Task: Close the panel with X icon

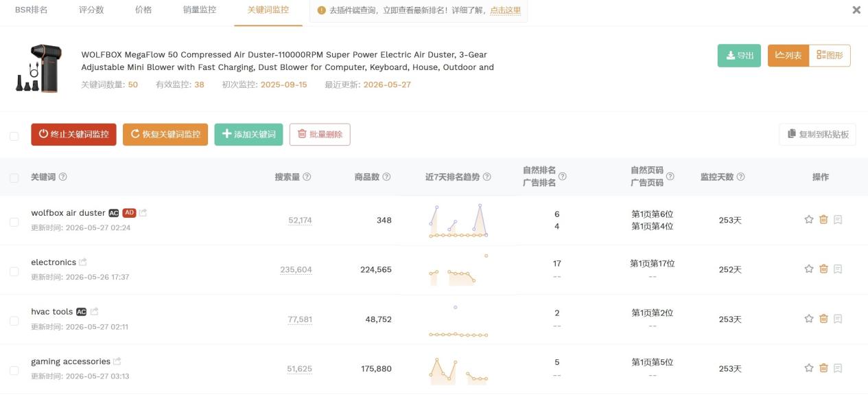Action: (856, 10)
